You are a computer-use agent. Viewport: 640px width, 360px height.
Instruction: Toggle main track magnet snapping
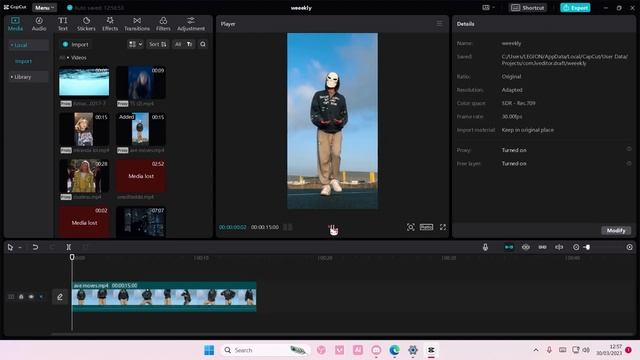pos(509,247)
